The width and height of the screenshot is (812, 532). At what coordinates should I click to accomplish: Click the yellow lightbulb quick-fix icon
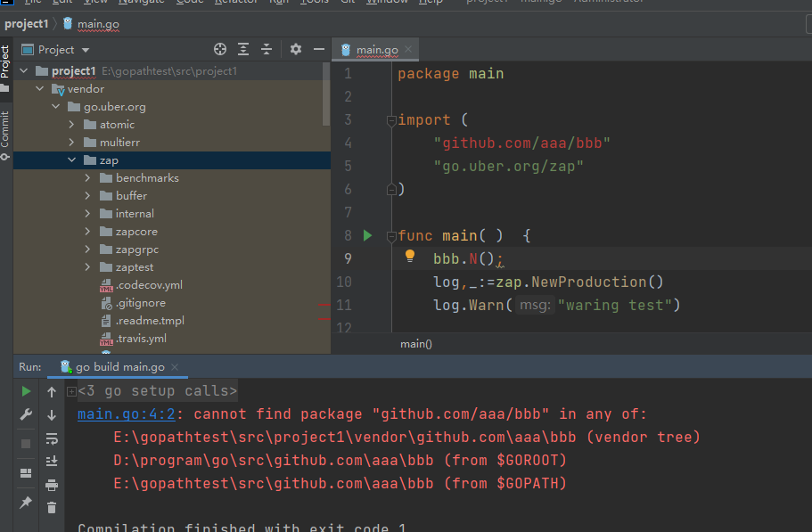410,256
